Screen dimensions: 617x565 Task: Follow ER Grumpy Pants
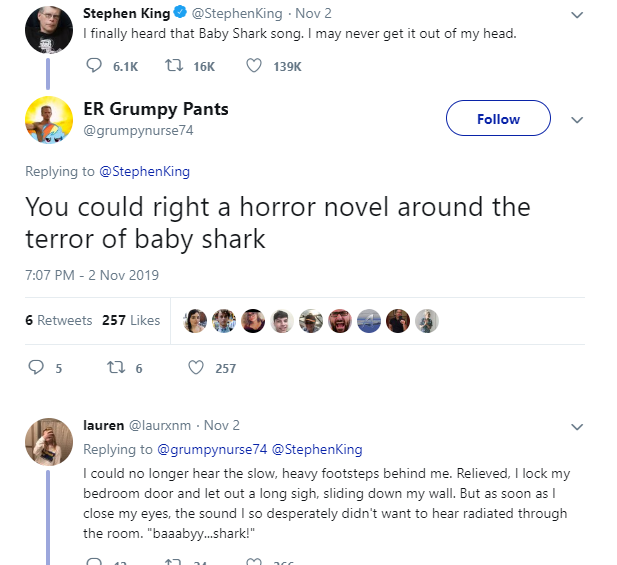coord(498,119)
